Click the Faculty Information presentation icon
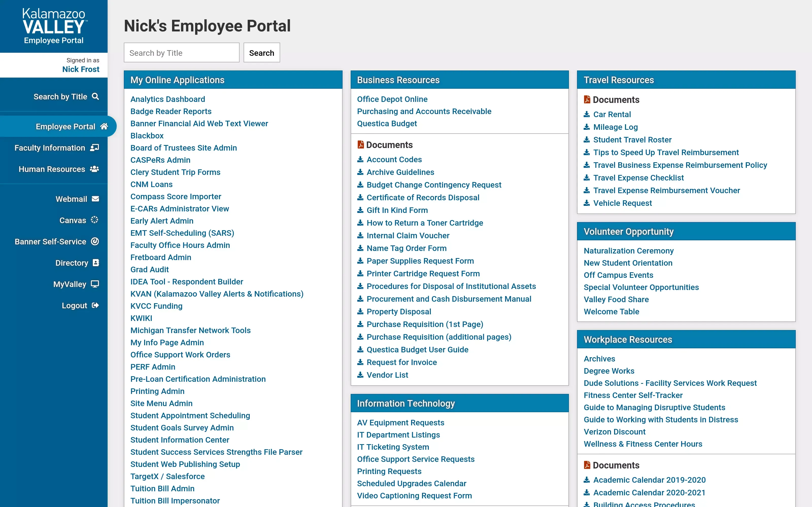 [94, 148]
